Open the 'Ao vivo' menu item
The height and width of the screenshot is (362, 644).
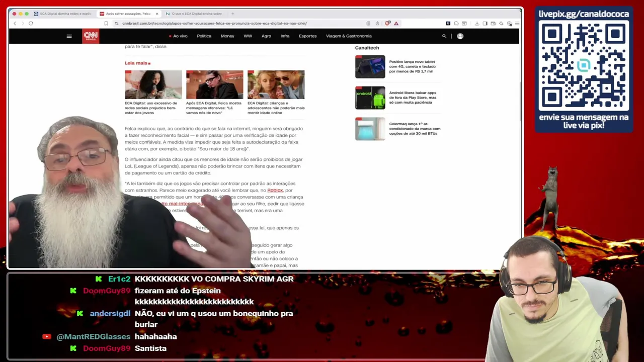tap(179, 36)
